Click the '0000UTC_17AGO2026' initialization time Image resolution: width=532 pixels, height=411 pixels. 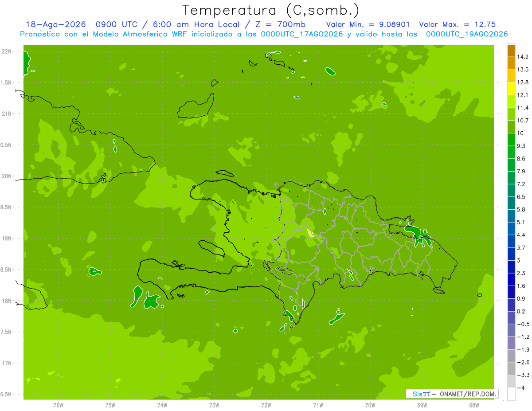tap(302, 34)
